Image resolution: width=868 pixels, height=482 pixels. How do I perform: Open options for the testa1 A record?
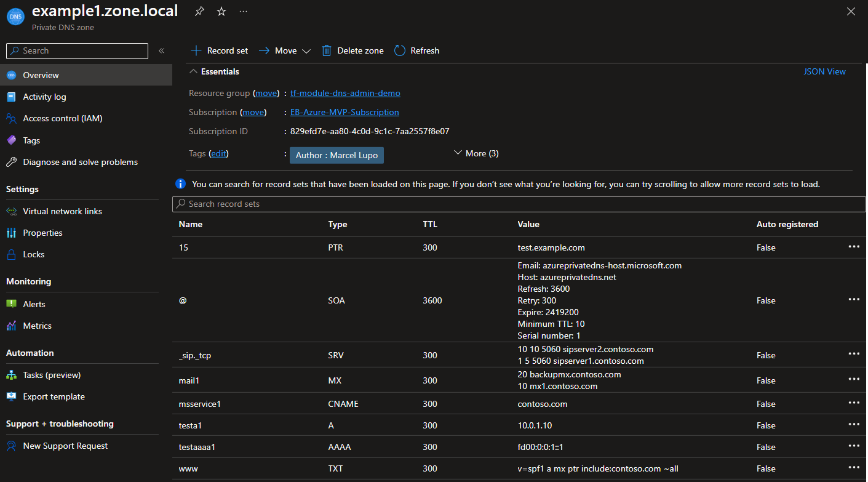pyautogui.click(x=854, y=424)
